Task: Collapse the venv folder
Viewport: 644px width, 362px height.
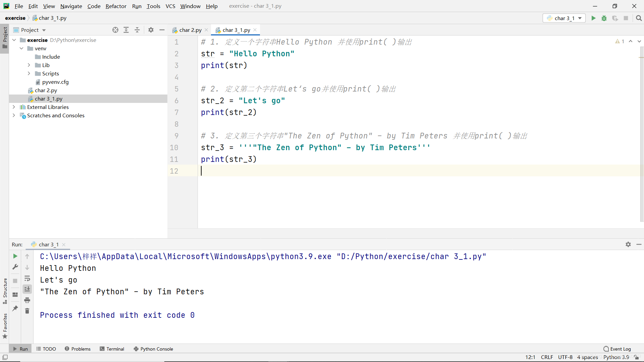Action: coord(21,48)
